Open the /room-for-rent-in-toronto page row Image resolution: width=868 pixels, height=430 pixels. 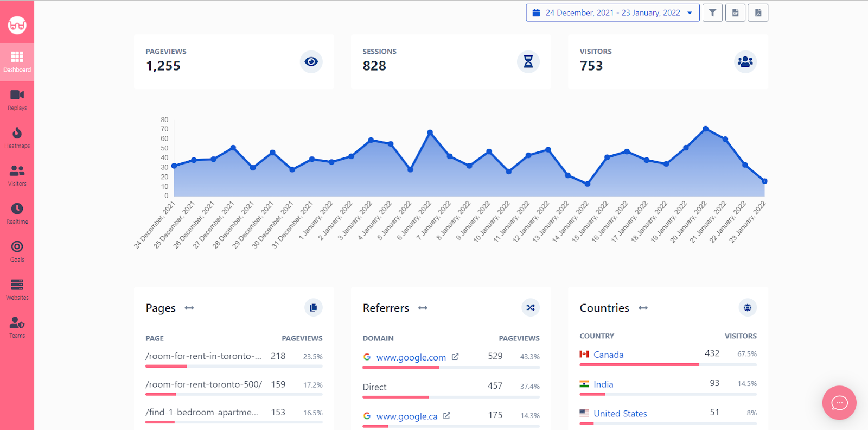coord(234,358)
